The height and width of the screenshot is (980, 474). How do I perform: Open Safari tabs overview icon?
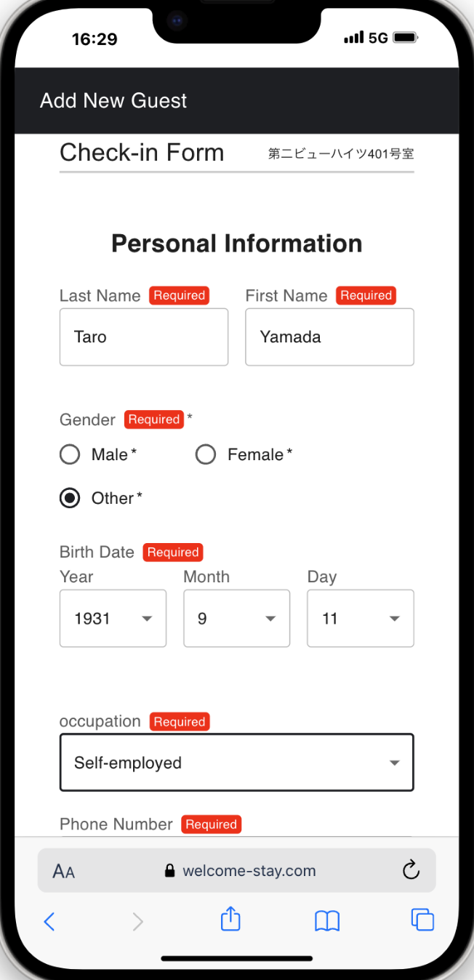(422, 920)
